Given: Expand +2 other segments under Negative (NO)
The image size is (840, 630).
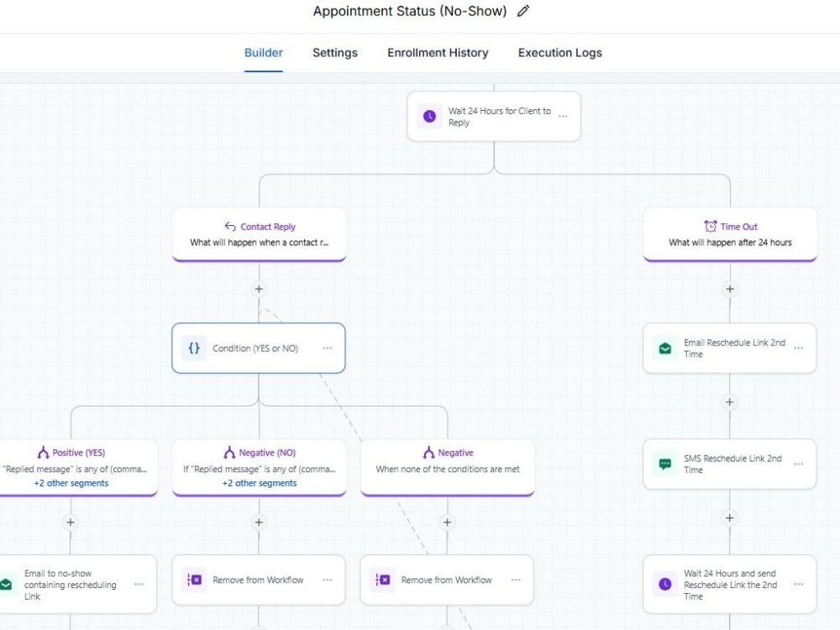Looking at the screenshot, I should tap(260, 483).
